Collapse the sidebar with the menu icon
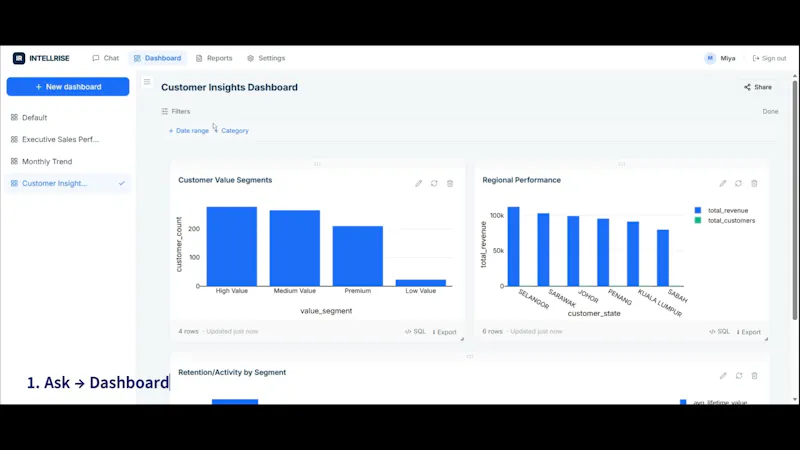800x450 pixels. [147, 82]
